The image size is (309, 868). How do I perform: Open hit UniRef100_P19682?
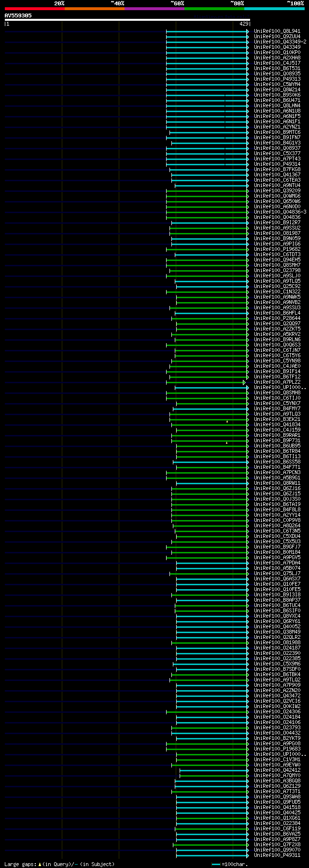click(277, 249)
